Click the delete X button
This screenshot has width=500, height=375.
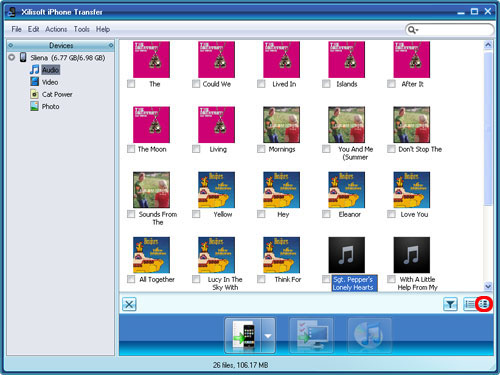coord(129,304)
